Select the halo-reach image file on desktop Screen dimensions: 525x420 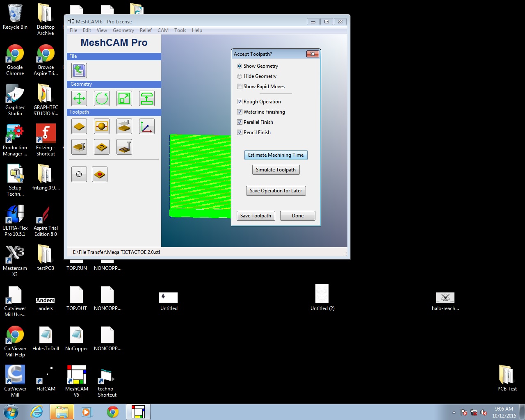coord(445,302)
